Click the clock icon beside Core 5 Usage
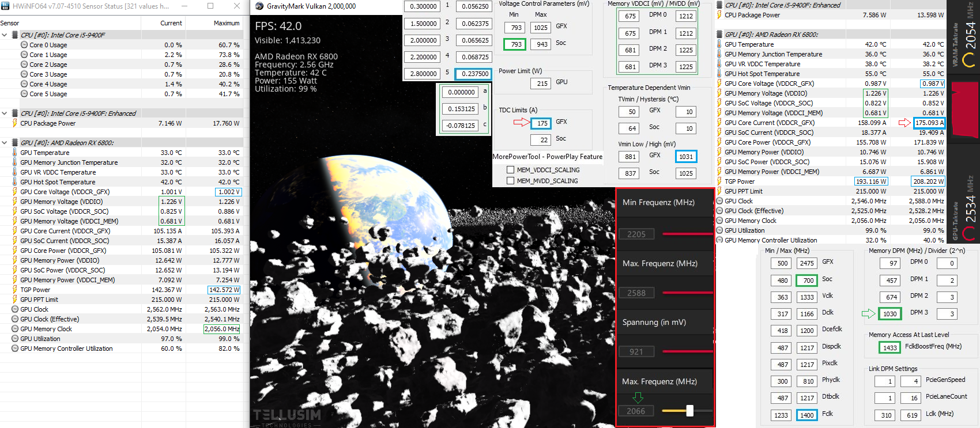This screenshot has width=980, height=428. tap(24, 94)
